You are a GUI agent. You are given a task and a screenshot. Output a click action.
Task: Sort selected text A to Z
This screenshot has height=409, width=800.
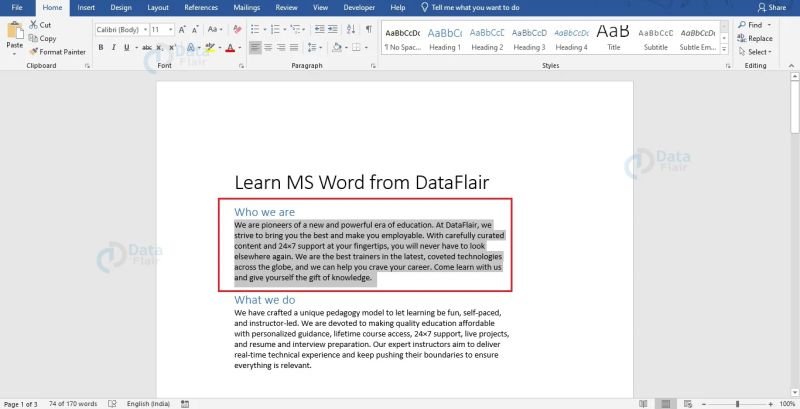[351, 30]
